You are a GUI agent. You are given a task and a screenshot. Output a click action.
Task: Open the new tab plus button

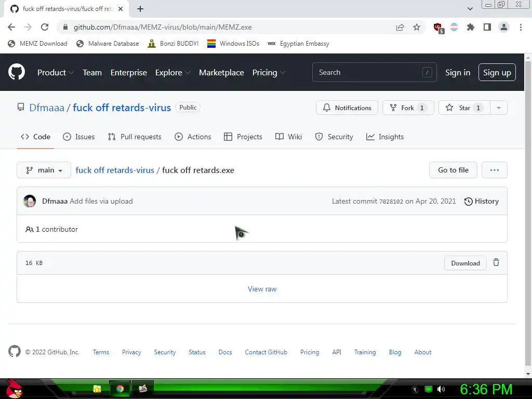[x=140, y=9]
